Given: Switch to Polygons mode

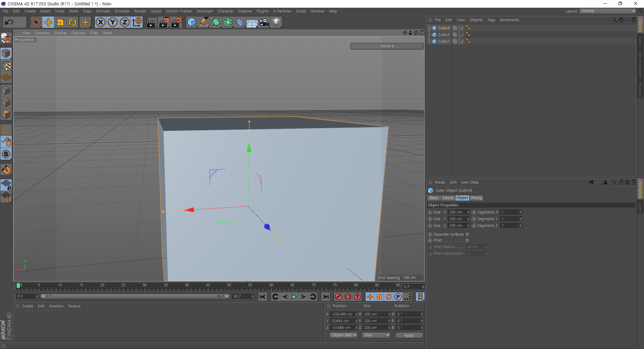Looking at the screenshot, I should pyautogui.click(x=6, y=114).
